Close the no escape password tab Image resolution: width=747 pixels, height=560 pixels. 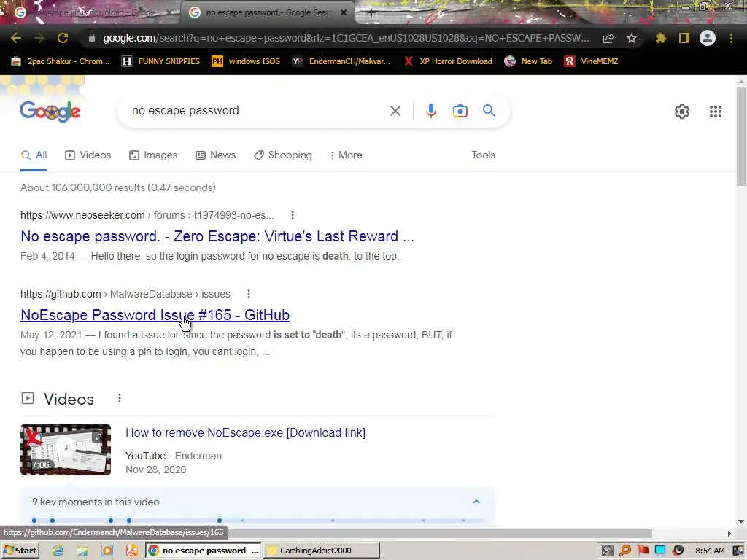point(344,13)
